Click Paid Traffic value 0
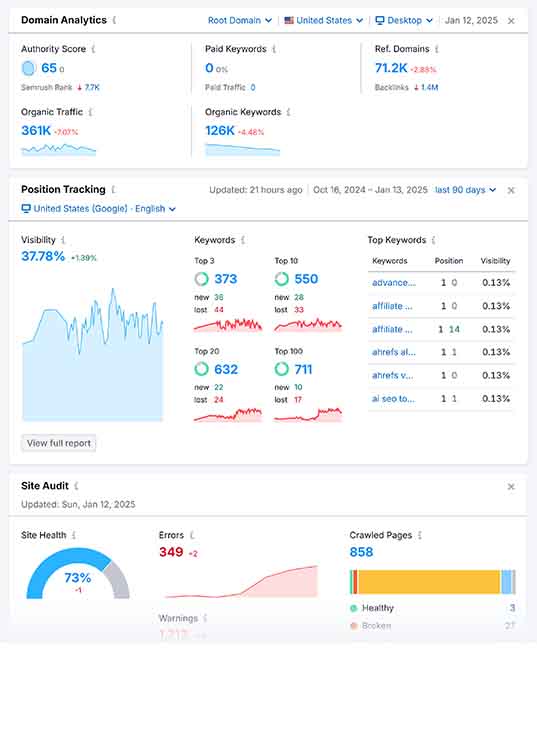The height and width of the screenshot is (741, 537). point(253,87)
